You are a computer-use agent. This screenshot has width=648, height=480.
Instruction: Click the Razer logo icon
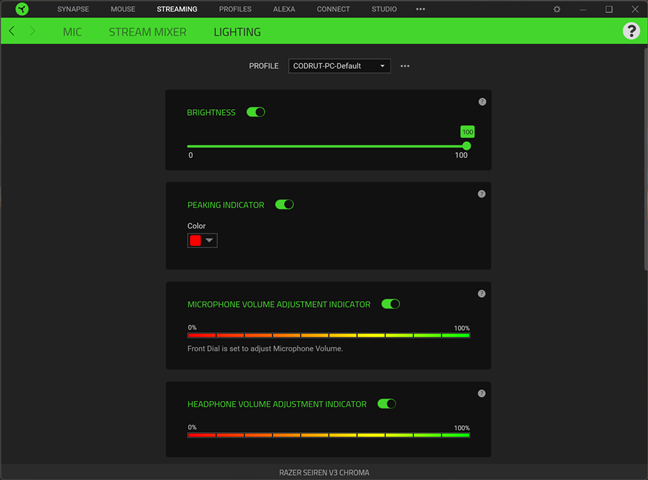tap(22, 9)
